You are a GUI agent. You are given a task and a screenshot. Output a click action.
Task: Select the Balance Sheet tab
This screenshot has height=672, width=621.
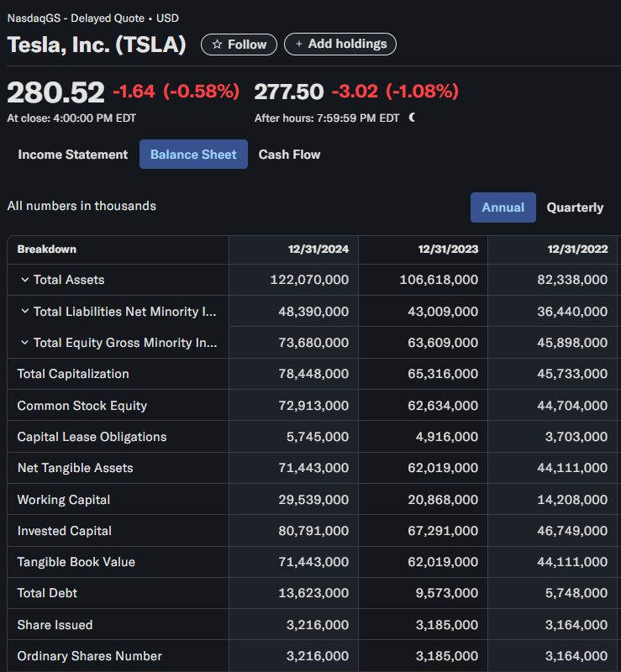(x=193, y=155)
